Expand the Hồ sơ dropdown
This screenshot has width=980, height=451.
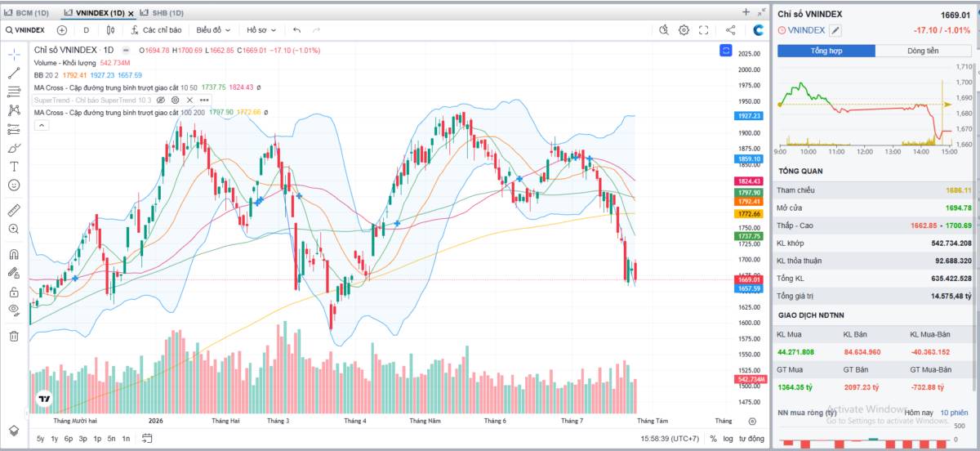point(261,30)
